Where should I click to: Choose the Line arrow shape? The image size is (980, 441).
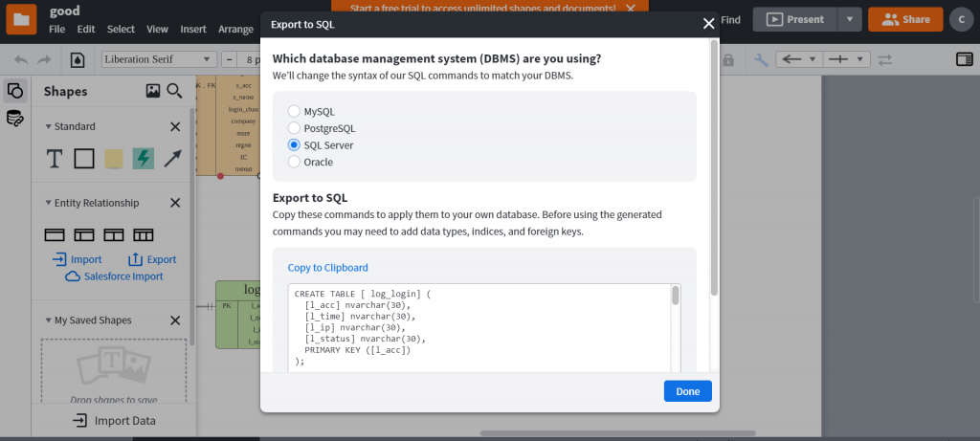pos(172,159)
